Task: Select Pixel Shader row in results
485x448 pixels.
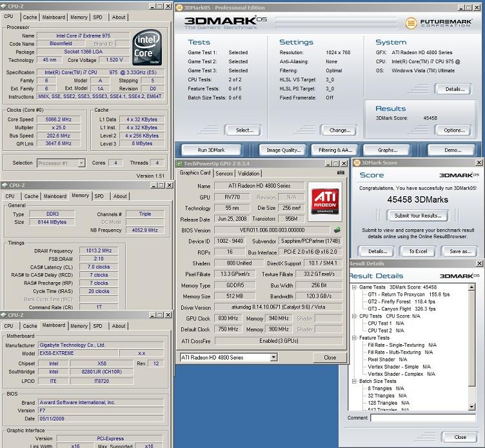Action: (x=387, y=360)
